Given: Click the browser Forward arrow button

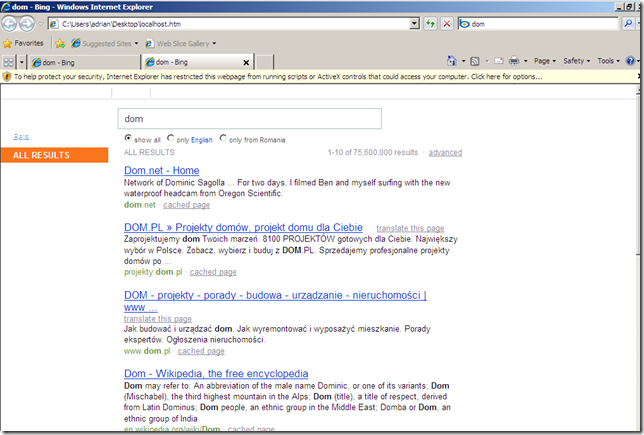Looking at the screenshot, I should tap(27, 24).
